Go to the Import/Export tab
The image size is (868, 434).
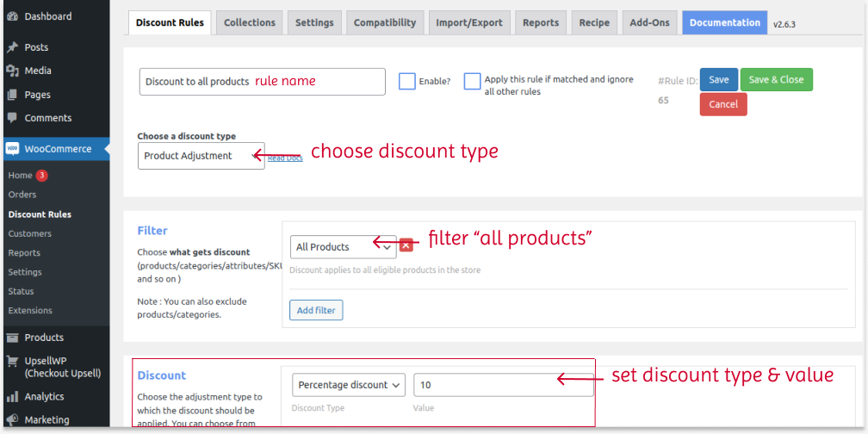pyautogui.click(x=469, y=22)
